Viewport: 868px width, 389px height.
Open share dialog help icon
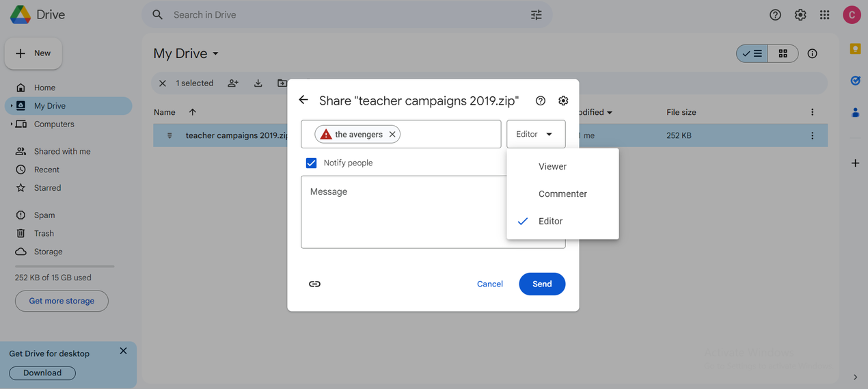[x=541, y=100]
